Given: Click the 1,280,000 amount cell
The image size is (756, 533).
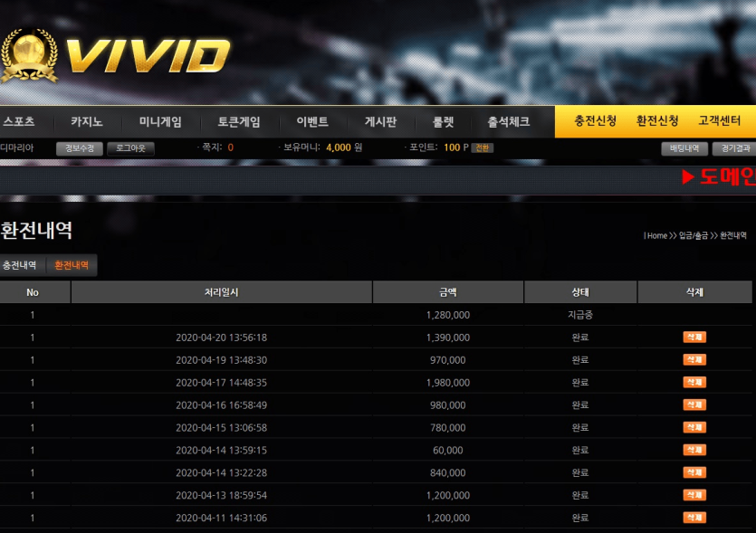Looking at the screenshot, I should 448,315.
